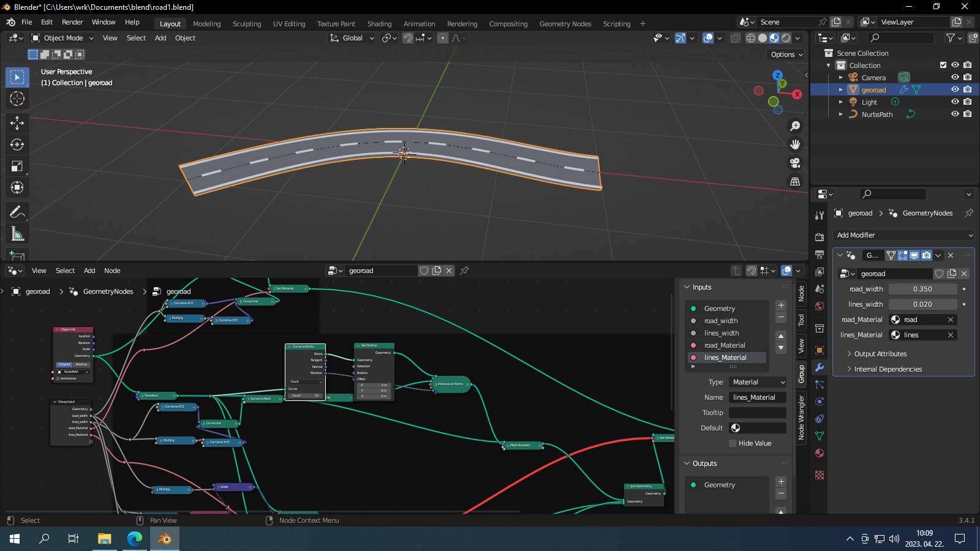Select the Cursor tool in viewport toolbar
This screenshot has height=551, width=980.
click(17, 99)
